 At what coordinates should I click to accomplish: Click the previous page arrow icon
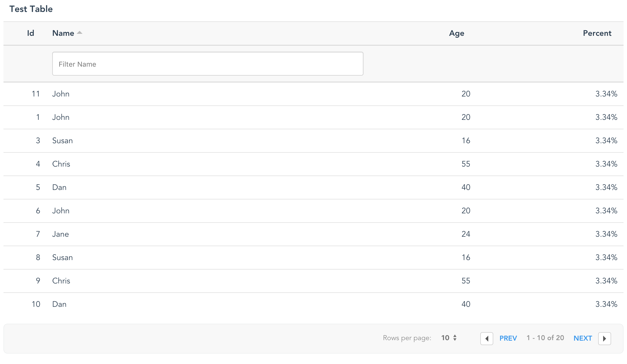tap(487, 338)
